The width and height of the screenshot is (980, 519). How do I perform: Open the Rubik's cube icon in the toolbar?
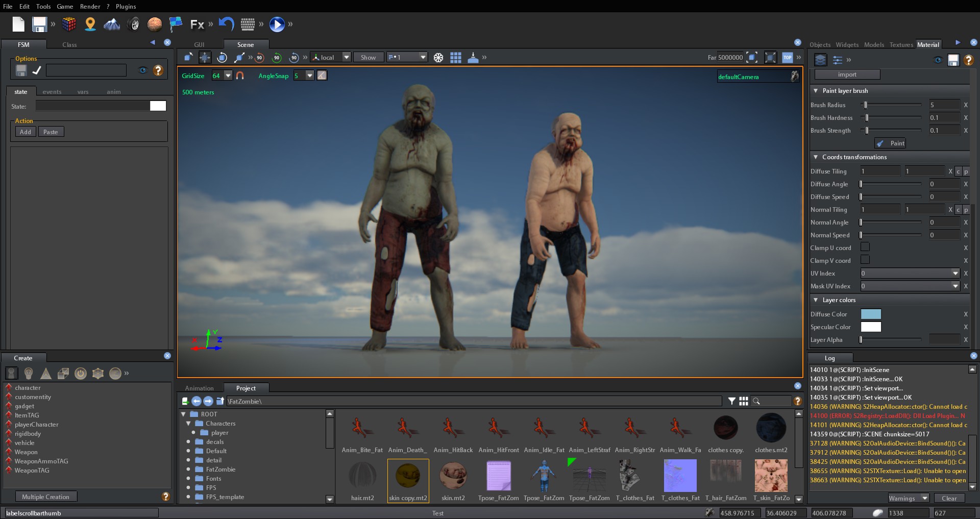coord(69,24)
